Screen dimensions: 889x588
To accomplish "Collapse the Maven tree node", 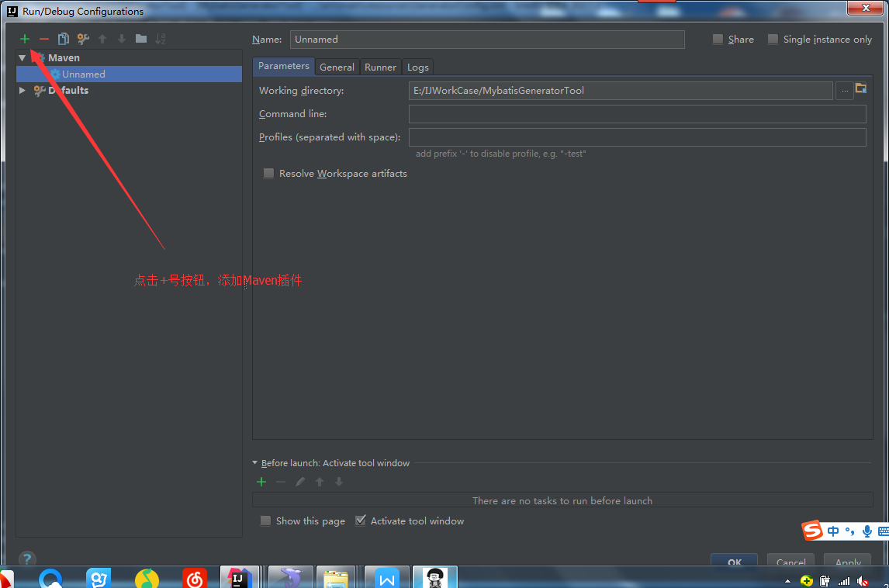I will point(22,58).
